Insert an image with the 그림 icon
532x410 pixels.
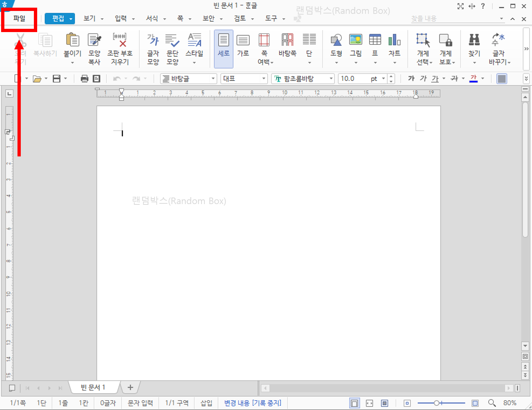pos(356,40)
